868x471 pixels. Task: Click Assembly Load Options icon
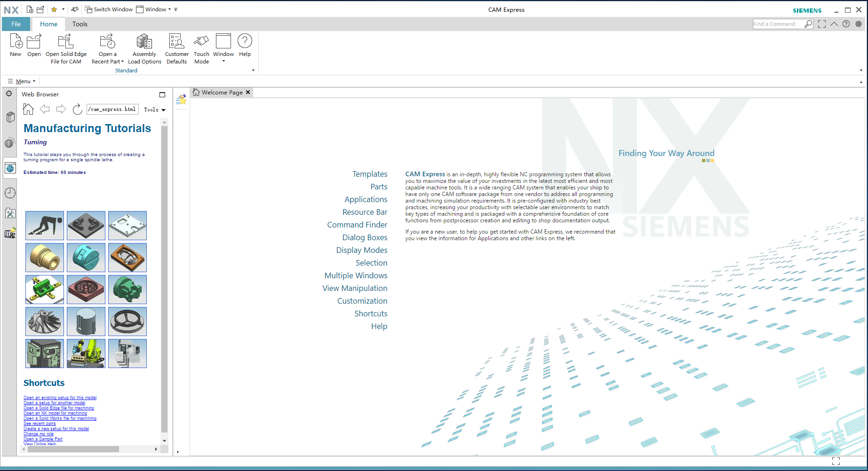pos(144,49)
